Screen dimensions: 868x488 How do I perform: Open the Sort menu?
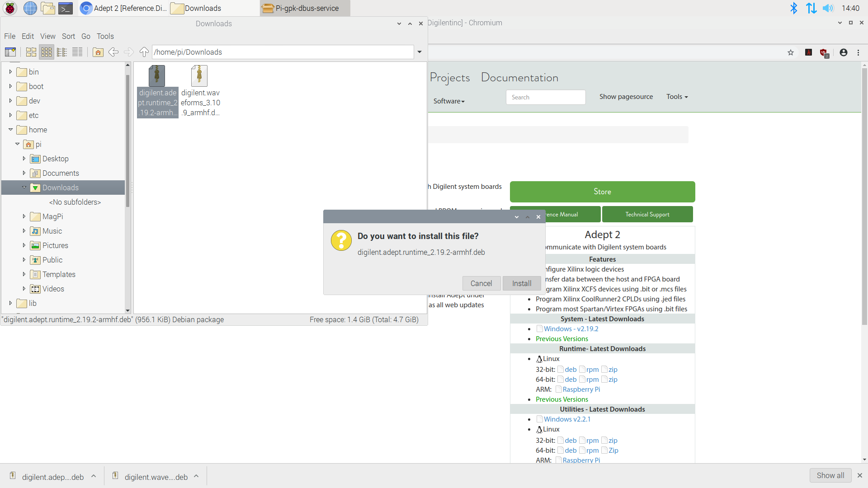tap(68, 36)
